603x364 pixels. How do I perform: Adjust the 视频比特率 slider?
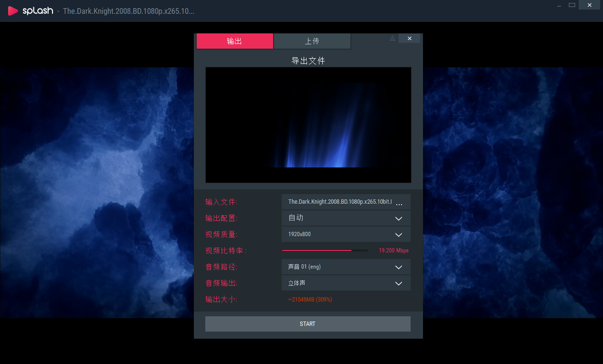coord(325,250)
